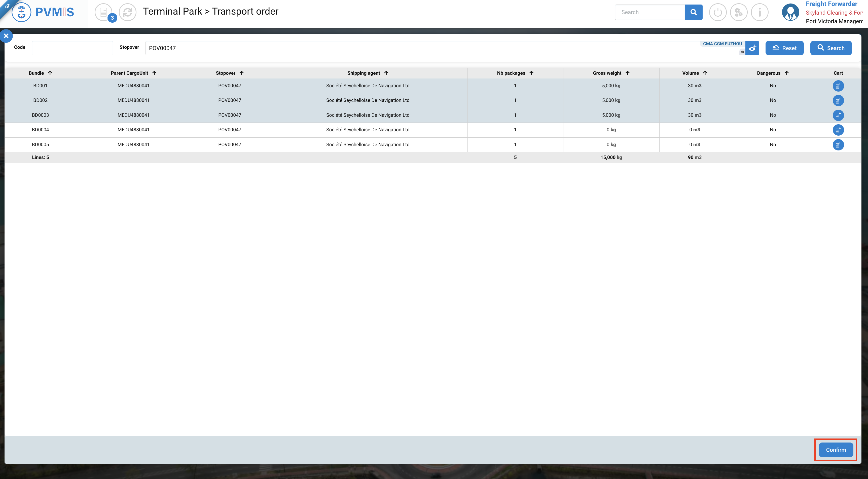Add bundle BD002 to cart

coord(838,100)
